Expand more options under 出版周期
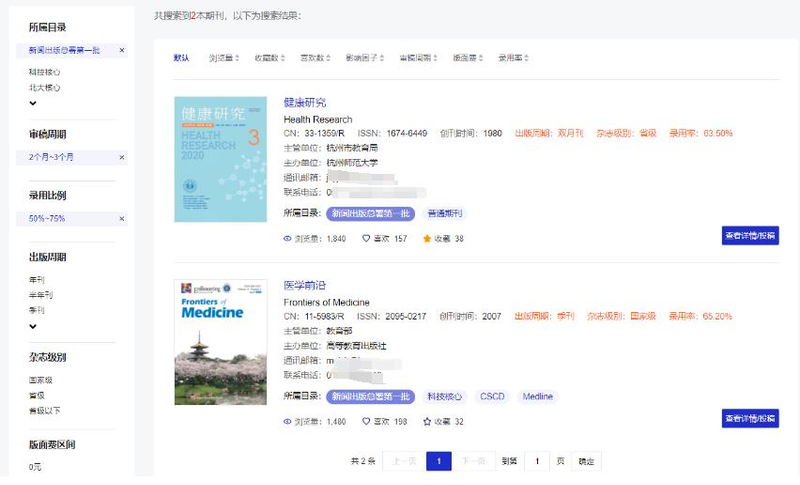Image resolution: width=800 pixels, height=485 pixels. point(33,326)
